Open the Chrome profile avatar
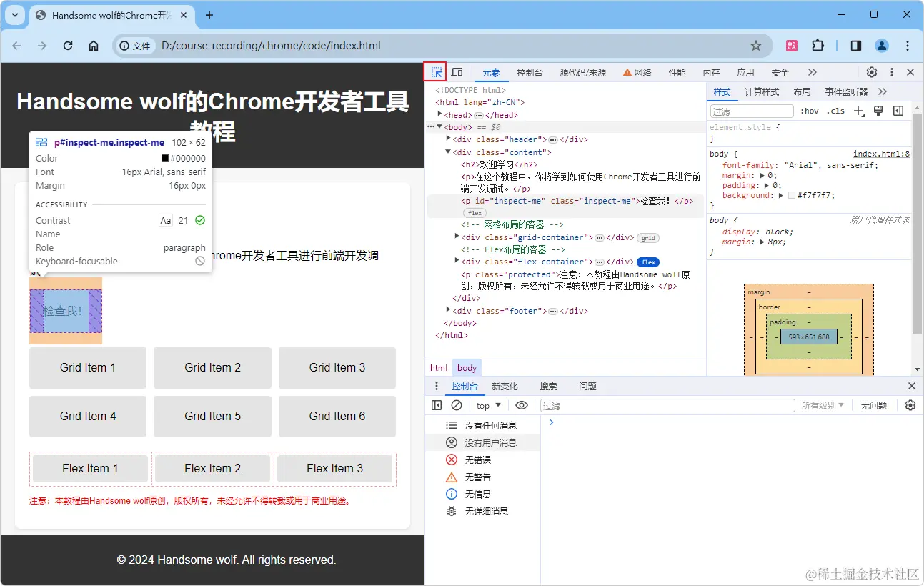 point(882,46)
